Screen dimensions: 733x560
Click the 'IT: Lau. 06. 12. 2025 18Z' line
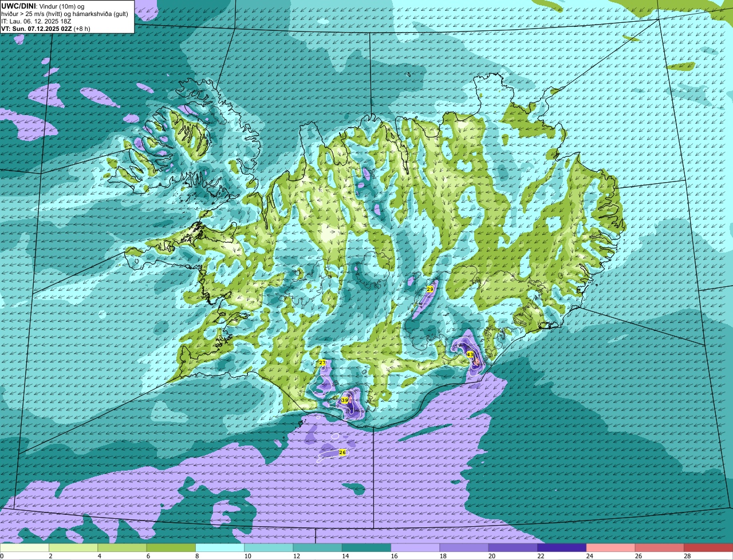point(36,21)
